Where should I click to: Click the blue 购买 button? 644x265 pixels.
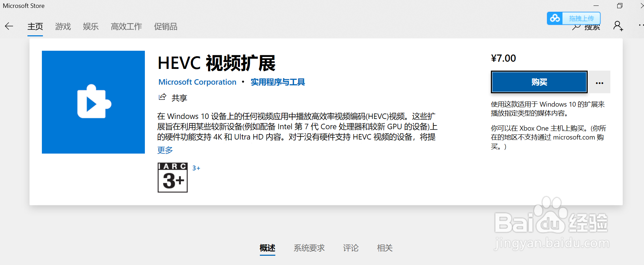tap(539, 82)
